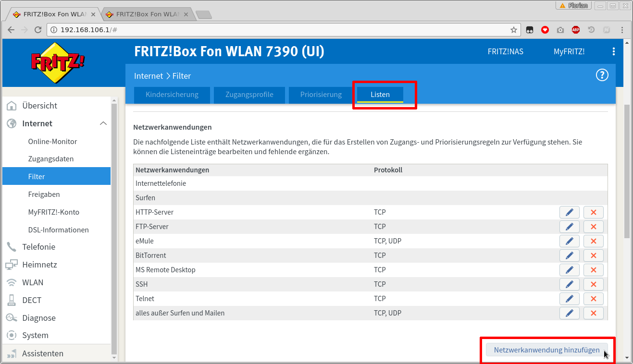This screenshot has width=633, height=364.
Task: Edit the HTTP-Server entry with pencil icon
Action: pyautogui.click(x=569, y=212)
